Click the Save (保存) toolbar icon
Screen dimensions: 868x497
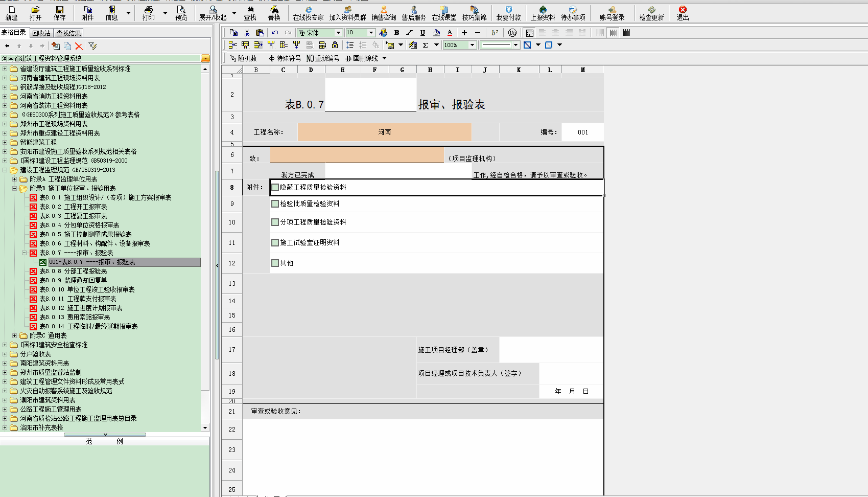(60, 13)
